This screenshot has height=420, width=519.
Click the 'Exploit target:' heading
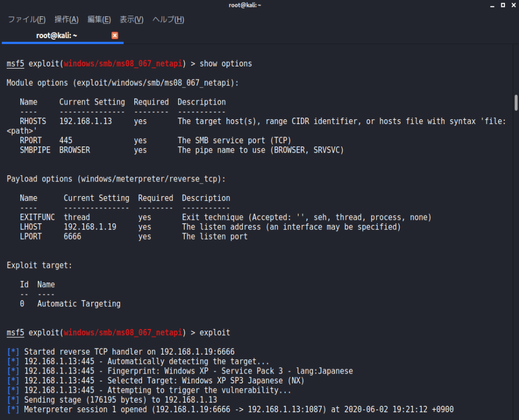(39, 265)
